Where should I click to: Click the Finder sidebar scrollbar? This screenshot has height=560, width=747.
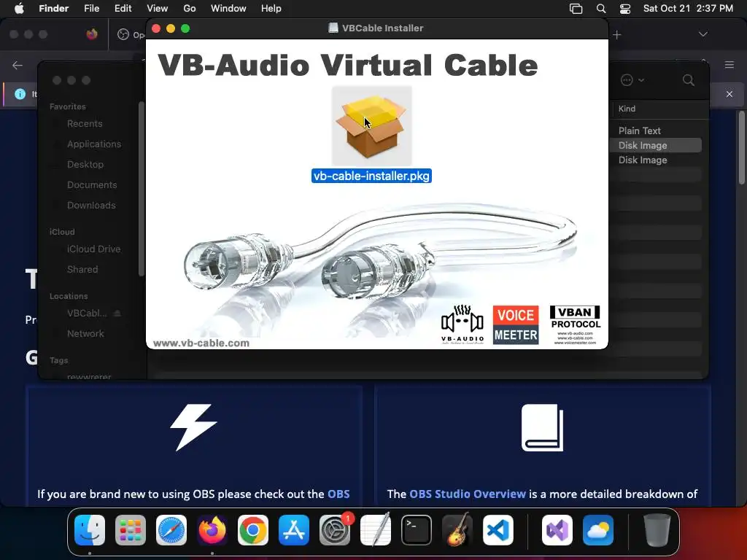(141, 189)
